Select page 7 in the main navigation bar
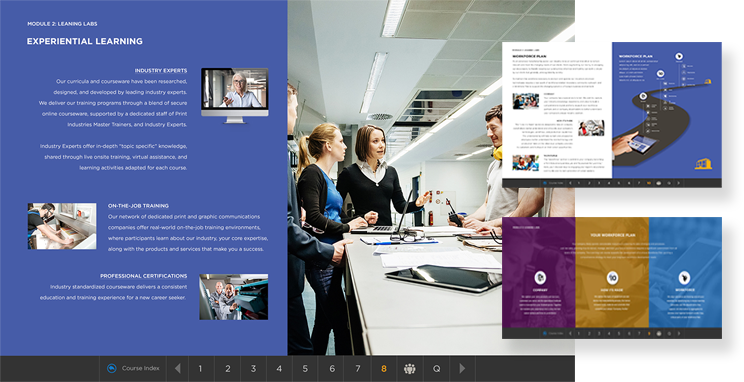 pyautogui.click(x=358, y=369)
